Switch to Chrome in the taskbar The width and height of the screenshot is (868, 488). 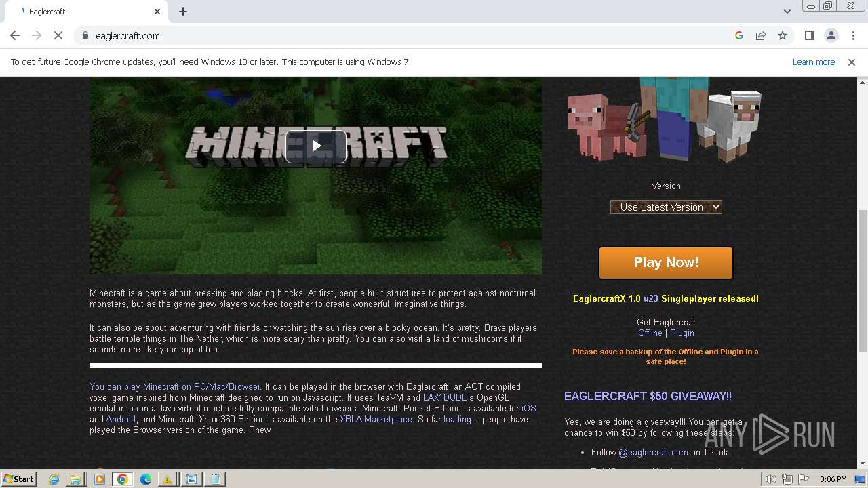[122, 479]
